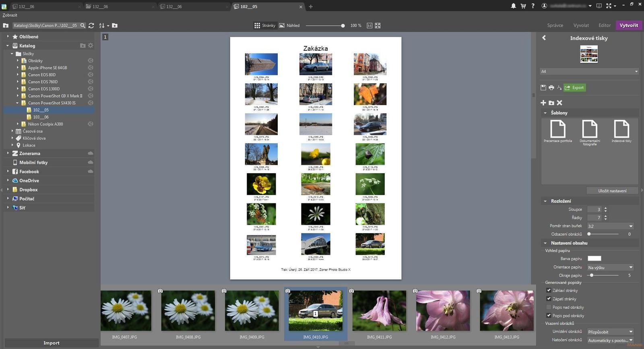The height and width of the screenshot is (349, 644).
Task: Switch to Náhled view mode
Action: pos(289,25)
